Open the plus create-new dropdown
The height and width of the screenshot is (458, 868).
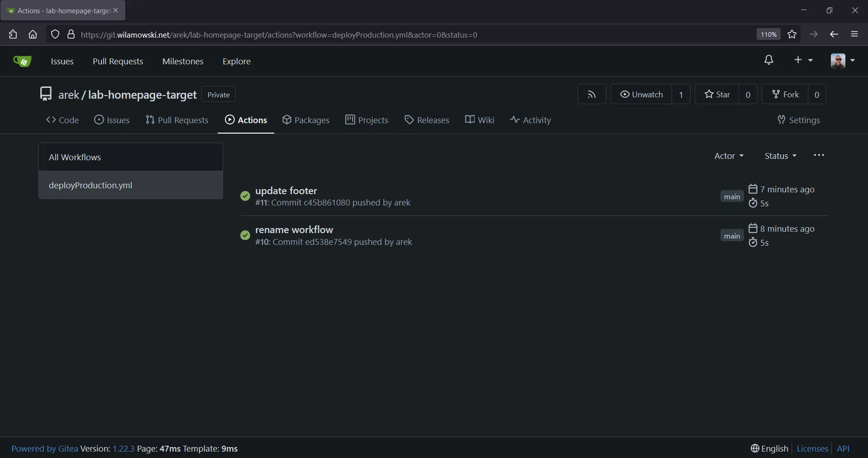point(803,60)
